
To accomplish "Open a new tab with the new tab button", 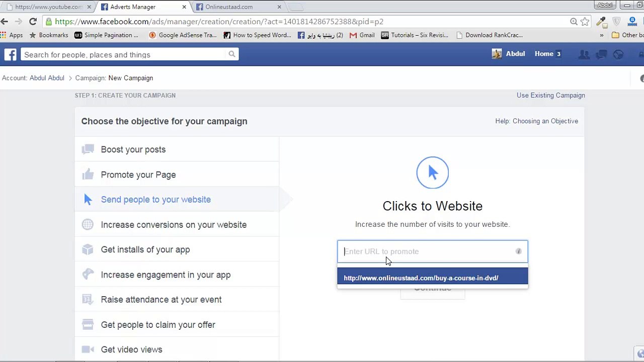I will pos(296,7).
